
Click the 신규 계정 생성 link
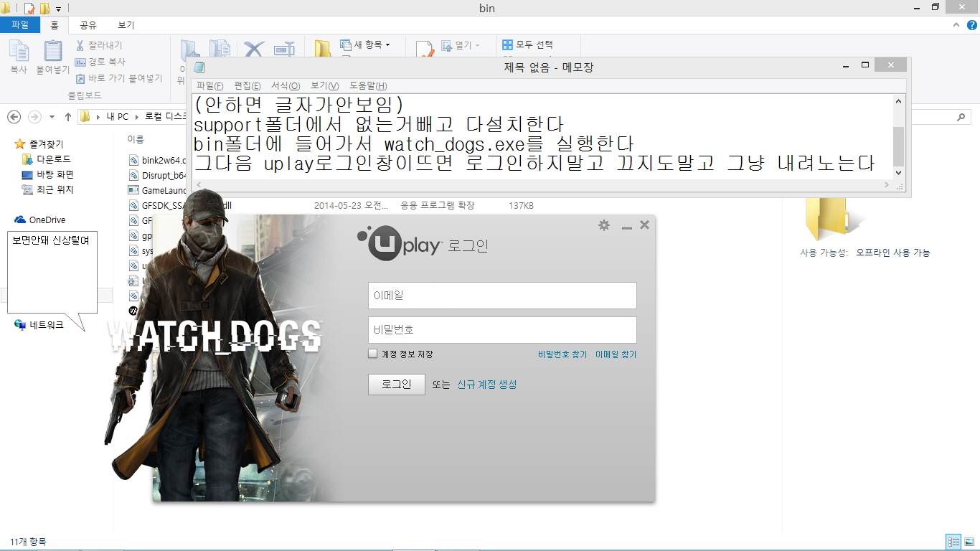(x=486, y=385)
